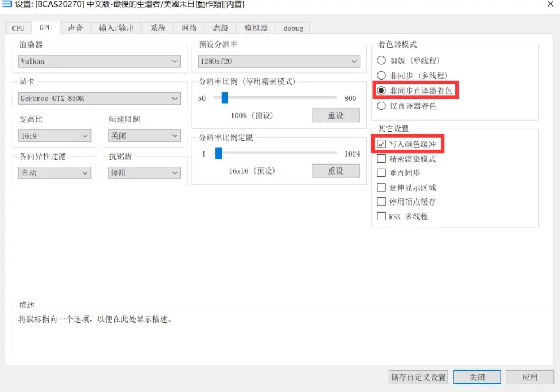Screen dimensions: 560x392
Task: Expand the 宽高比 16:9 dropdown
Action: 54,135
